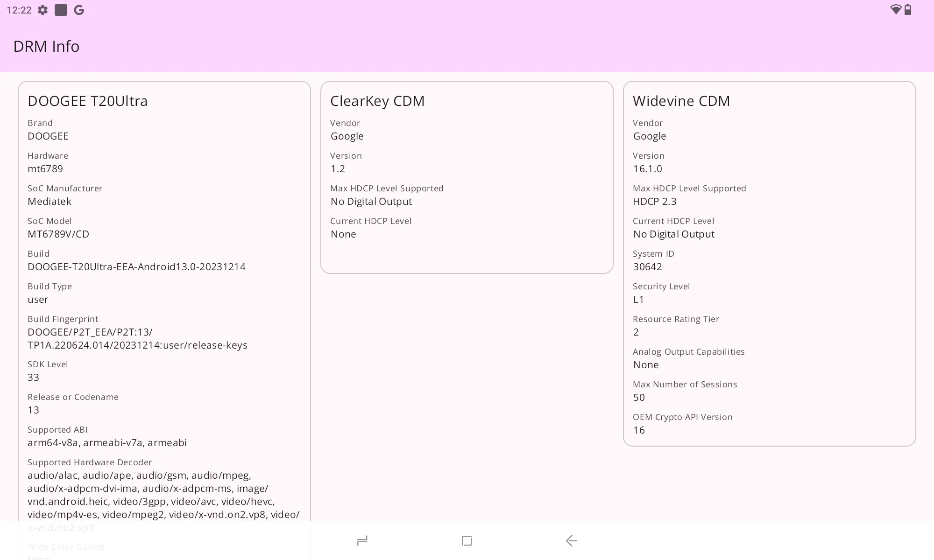Tap the Resource Rating Tier label
The height and width of the screenshot is (560, 934).
tap(676, 319)
